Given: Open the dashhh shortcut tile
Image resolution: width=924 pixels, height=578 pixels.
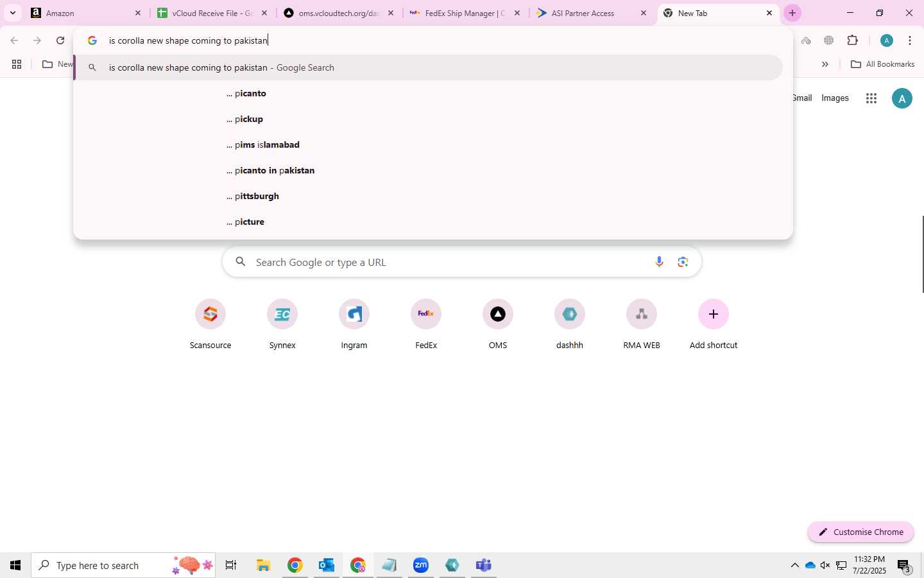Looking at the screenshot, I should click(570, 324).
